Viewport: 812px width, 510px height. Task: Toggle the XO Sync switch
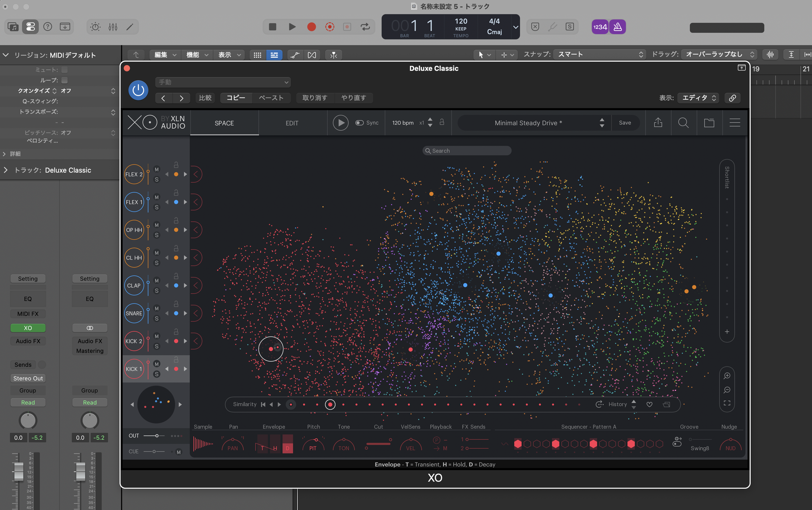pos(359,123)
